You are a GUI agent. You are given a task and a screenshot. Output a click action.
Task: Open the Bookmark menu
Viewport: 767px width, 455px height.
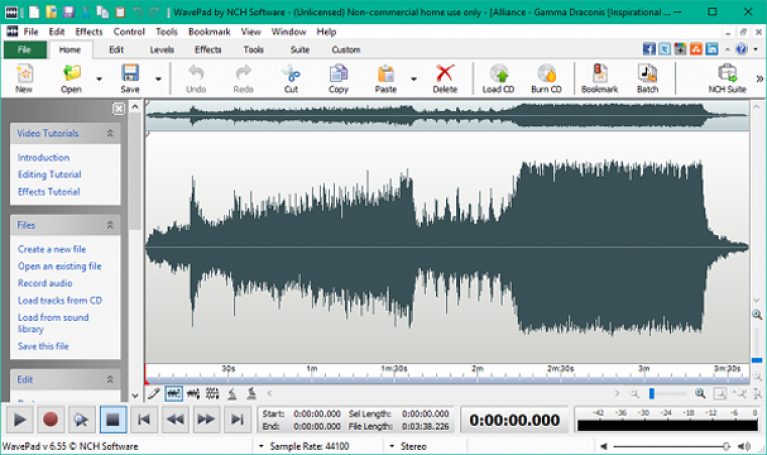209,32
